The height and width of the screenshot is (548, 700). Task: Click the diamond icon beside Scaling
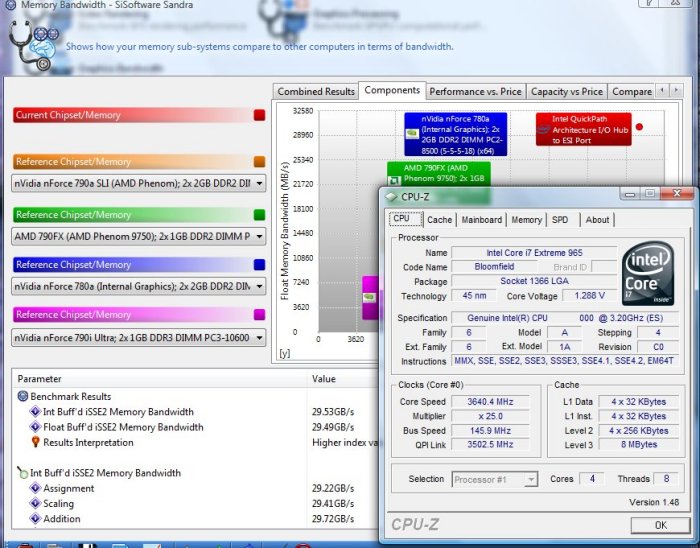[35, 503]
